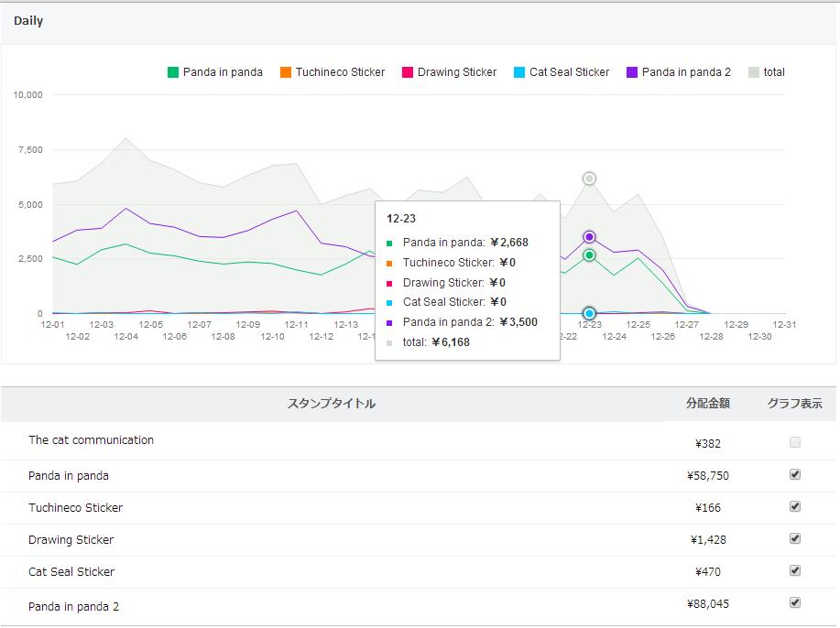Click the blue Cat Seal Sticker data point
840x628 pixels.
click(x=590, y=313)
